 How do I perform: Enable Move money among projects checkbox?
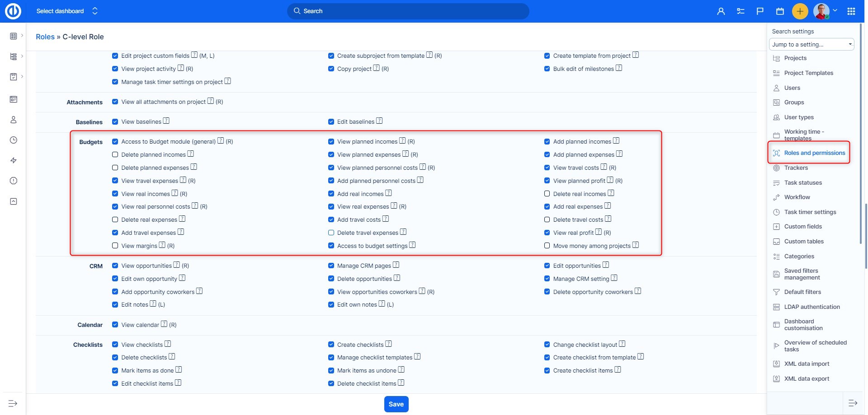547,246
